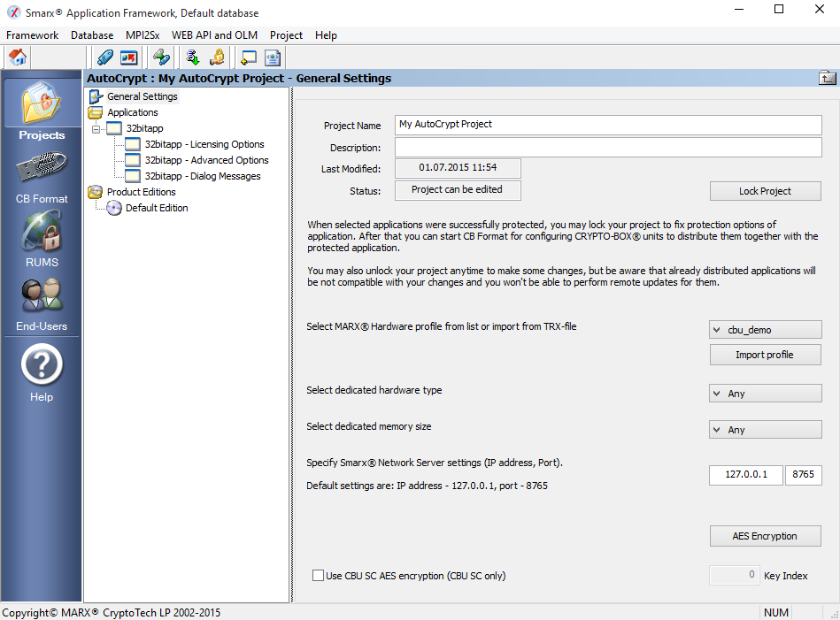Viewport: 840px width, 620px height.
Task: Click the padlock user toolbar icon
Action: [x=217, y=57]
